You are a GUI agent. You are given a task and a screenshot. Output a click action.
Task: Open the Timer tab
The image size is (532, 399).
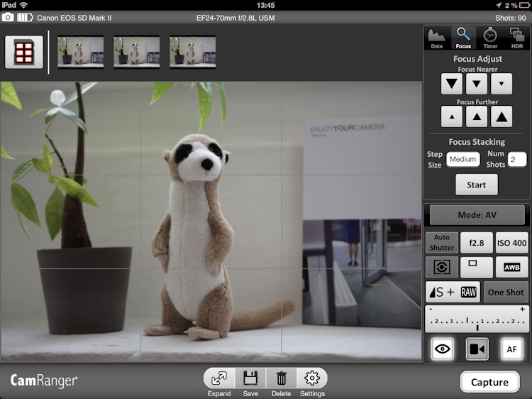[x=490, y=38]
